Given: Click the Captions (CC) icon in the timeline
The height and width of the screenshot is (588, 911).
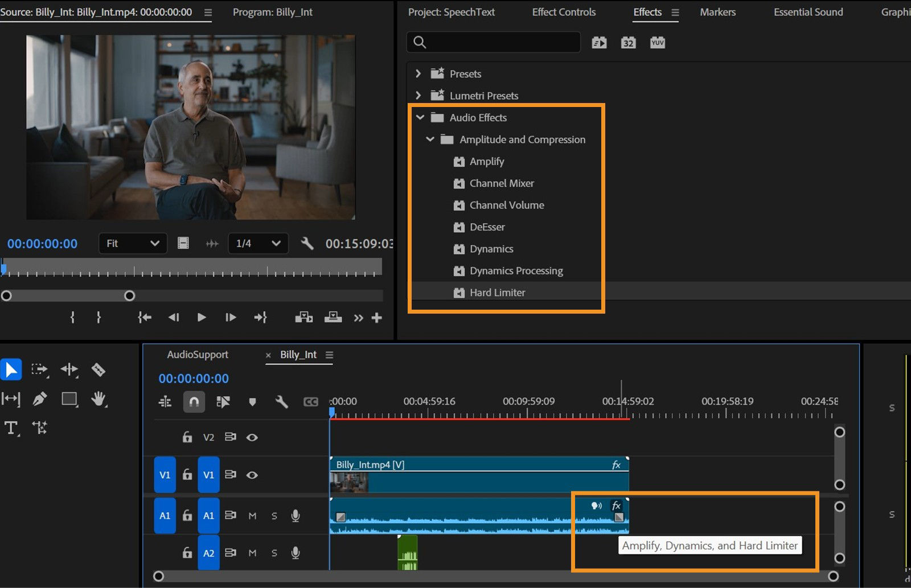Looking at the screenshot, I should point(310,402).
